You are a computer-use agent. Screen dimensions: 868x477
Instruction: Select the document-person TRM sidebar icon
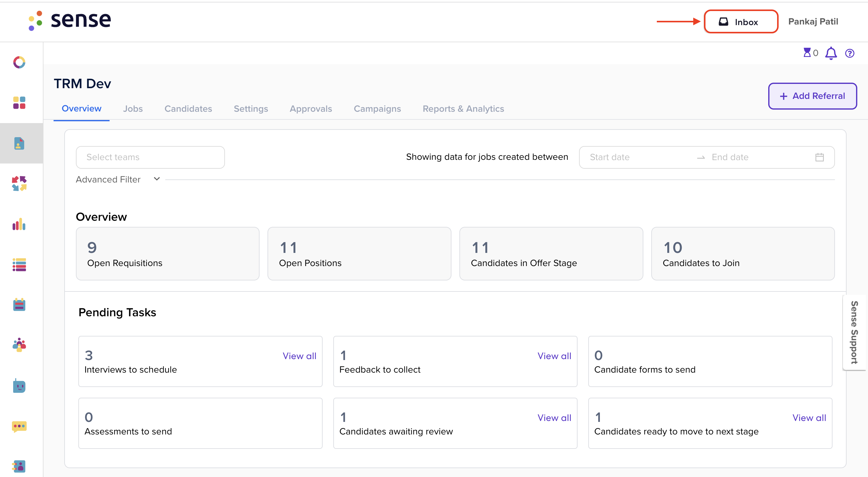pos(19,143)
